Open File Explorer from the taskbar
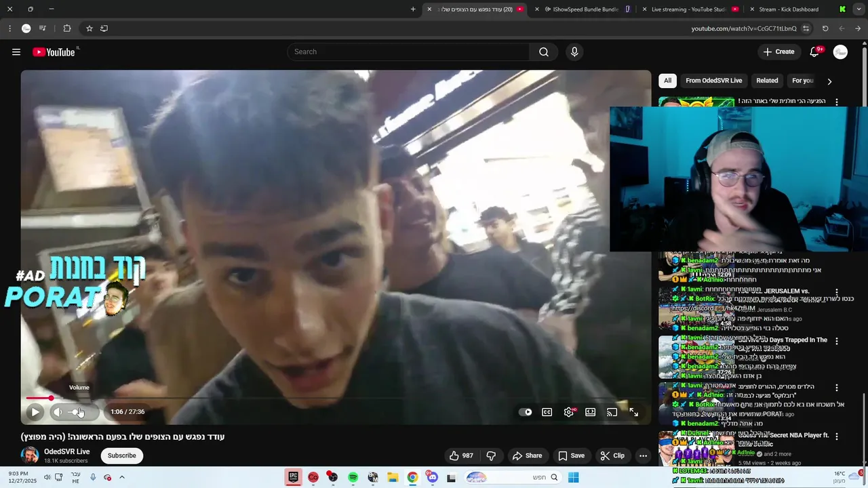The height and width of the screenshot is (488, 868). [x=393, y=478]
